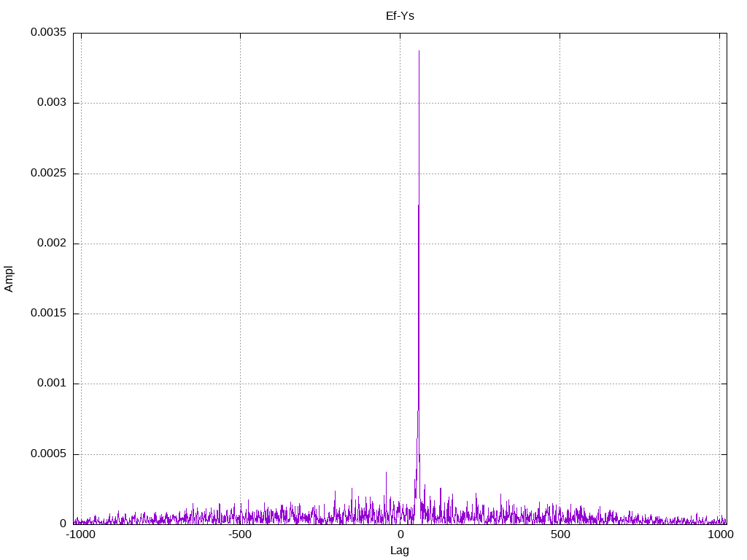This screenshot has width=747, height=560.
Task: Click the x-axis tick value 500
Action: pyautogui.click(x=560, y=534)
